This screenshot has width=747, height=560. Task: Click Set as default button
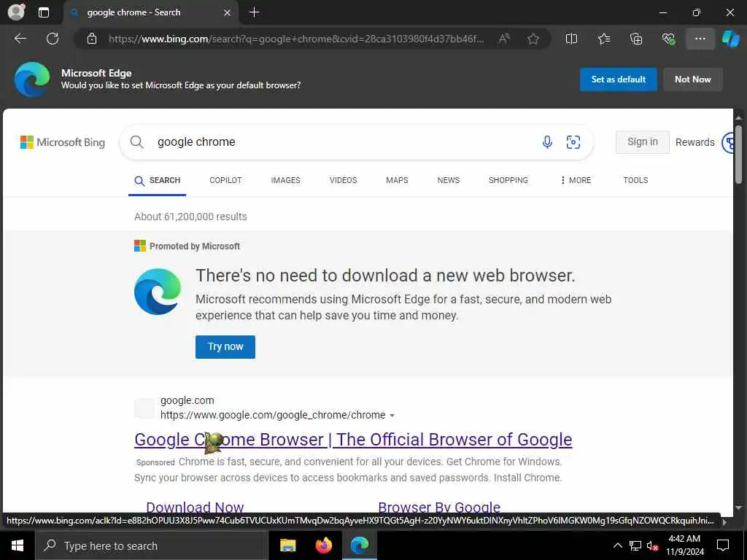point(619,79)
